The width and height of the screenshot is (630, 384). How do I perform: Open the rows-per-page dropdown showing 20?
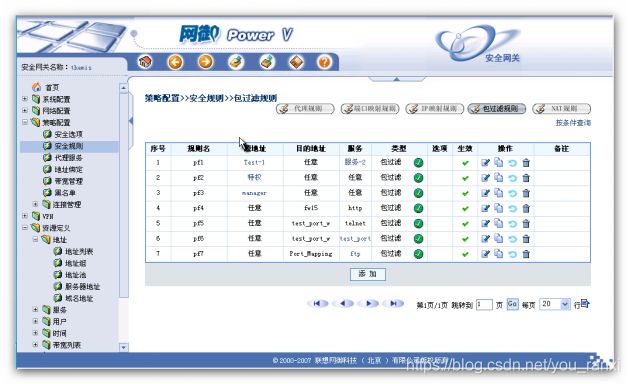click(x=554, y=304)
